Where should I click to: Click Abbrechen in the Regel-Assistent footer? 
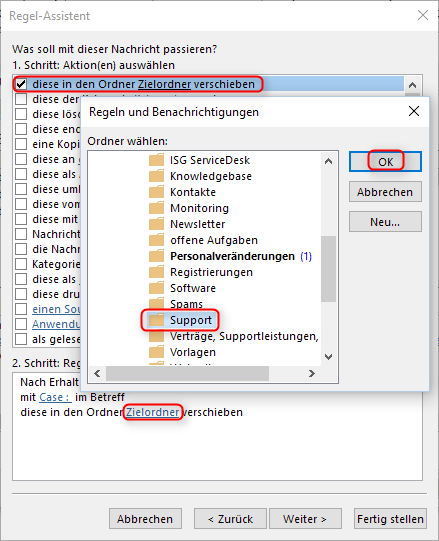click(145, 519)
